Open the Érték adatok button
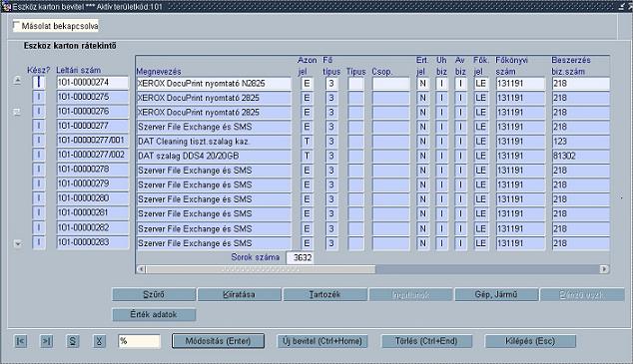 [154, 314]
